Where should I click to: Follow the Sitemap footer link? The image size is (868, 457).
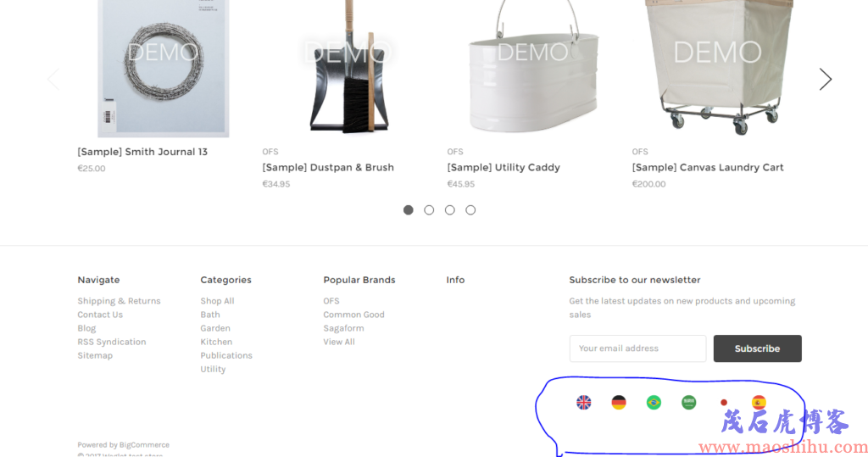click(x=95, y=355)
